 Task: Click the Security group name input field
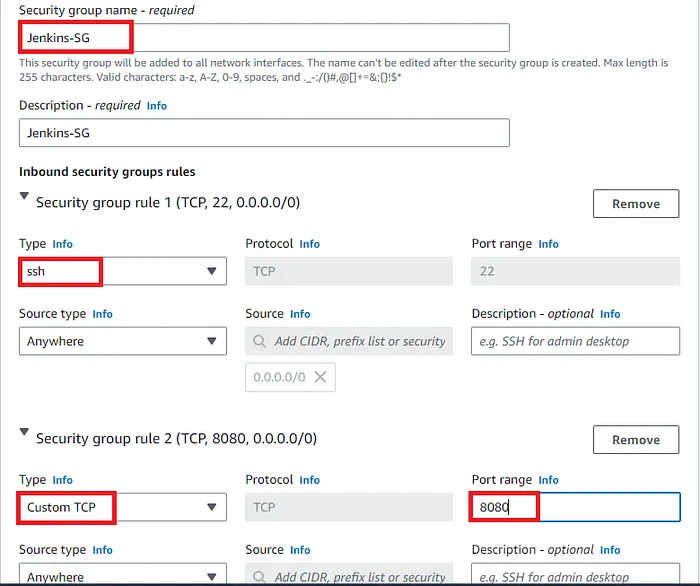tap(264, 37)
